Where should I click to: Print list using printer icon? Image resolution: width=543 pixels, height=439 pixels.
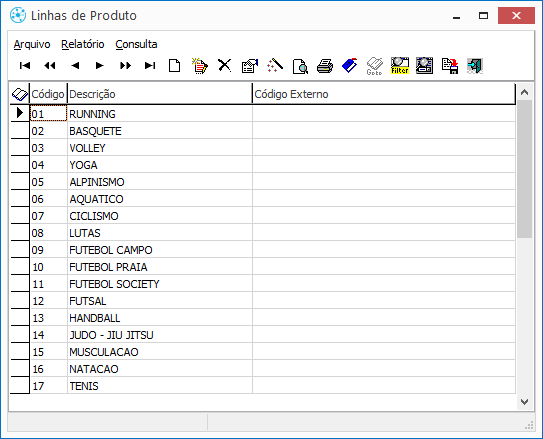325,66
